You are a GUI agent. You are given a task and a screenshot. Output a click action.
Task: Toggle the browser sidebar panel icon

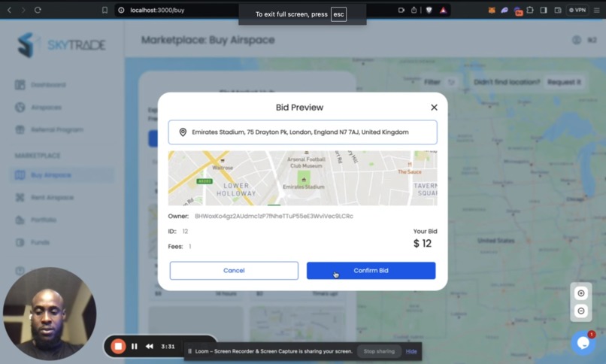coord(544,10)
